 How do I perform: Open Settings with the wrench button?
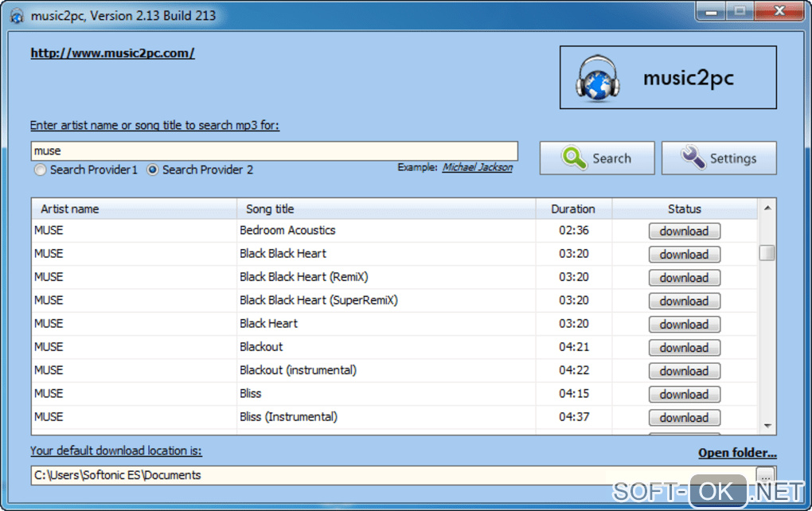click(x=719, y=158)
